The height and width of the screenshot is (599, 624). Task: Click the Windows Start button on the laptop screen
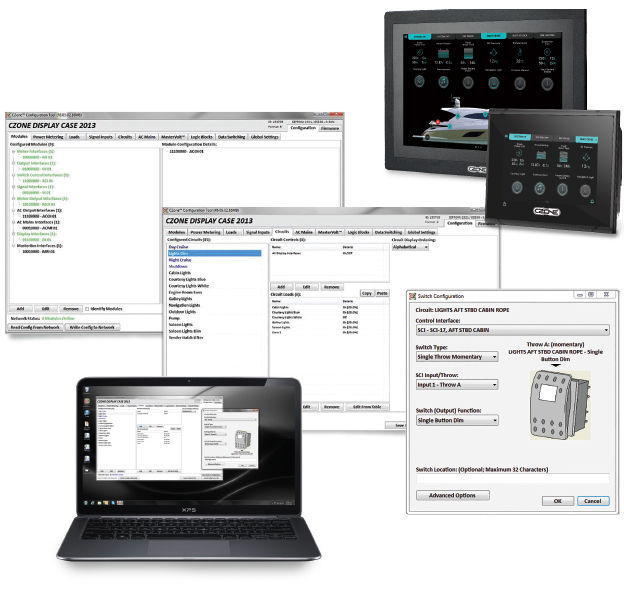[86, 503]
